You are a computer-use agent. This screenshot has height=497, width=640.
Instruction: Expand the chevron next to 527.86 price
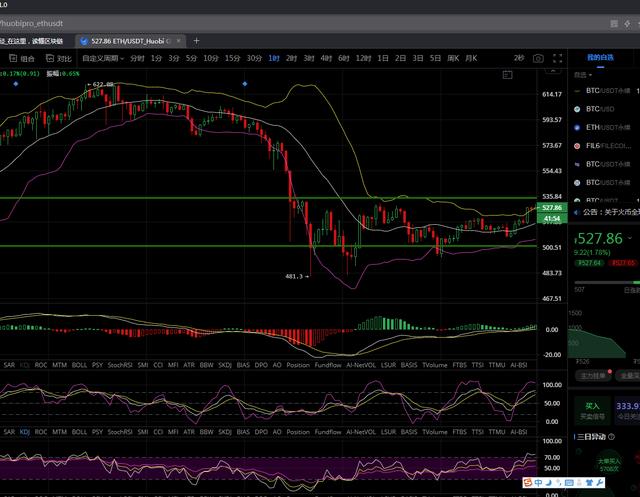(x=630, y=237)
